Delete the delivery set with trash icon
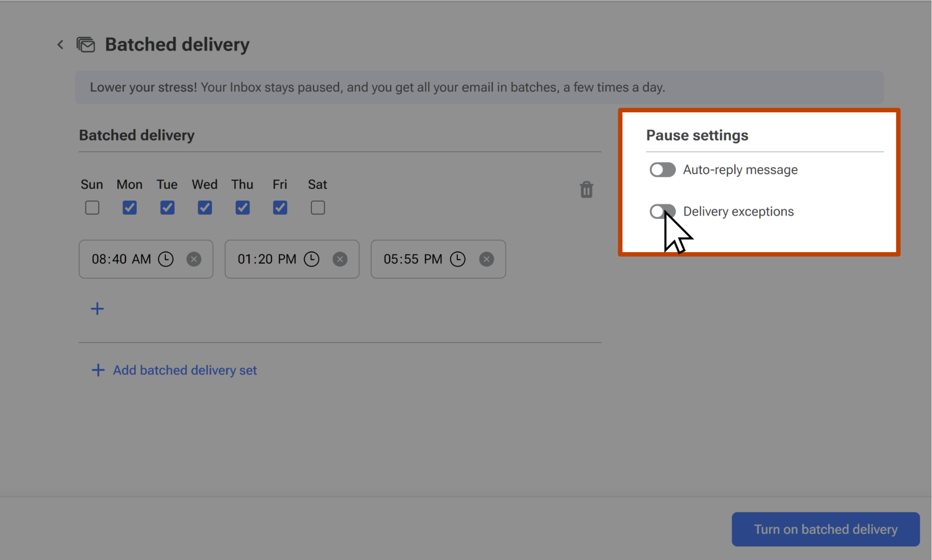 586,190
